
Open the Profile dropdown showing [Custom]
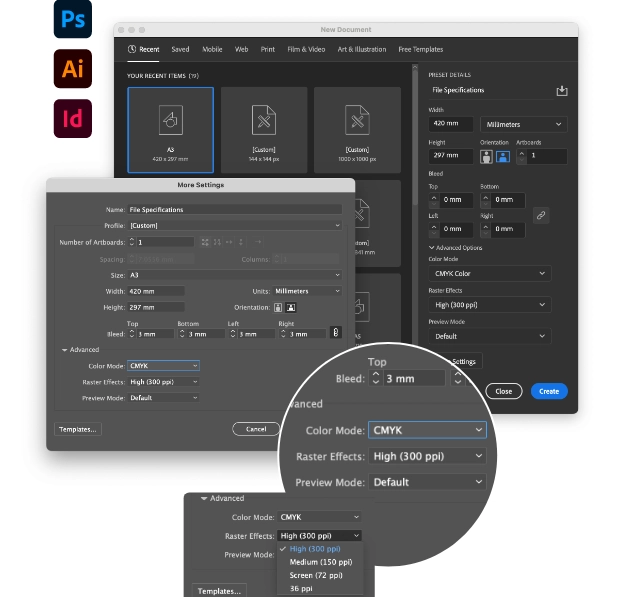(x=234, y=225)
